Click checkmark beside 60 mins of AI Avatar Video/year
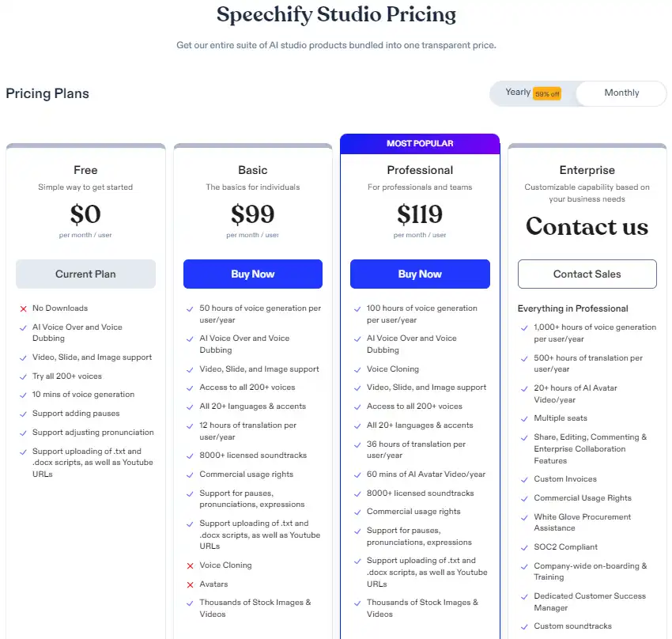Image resolution: width=672 pixels, height=639 pixels. [x=357, y=475]
